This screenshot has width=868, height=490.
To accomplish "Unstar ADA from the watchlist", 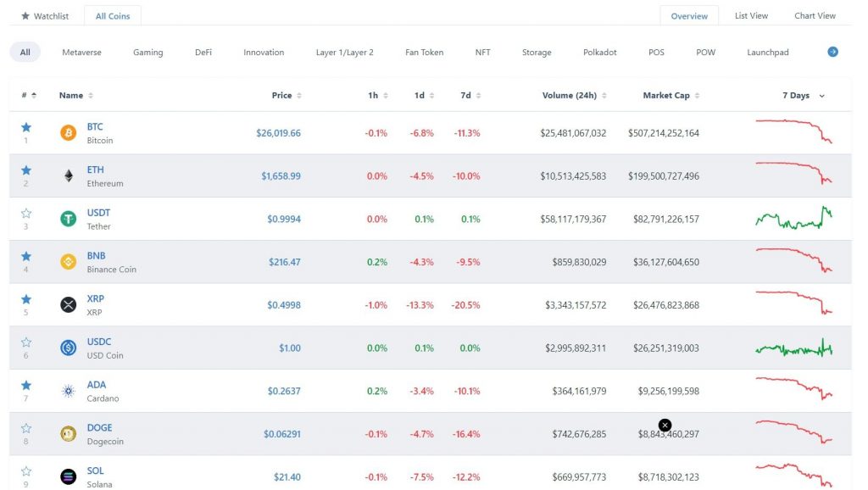I will coord(26,386).
